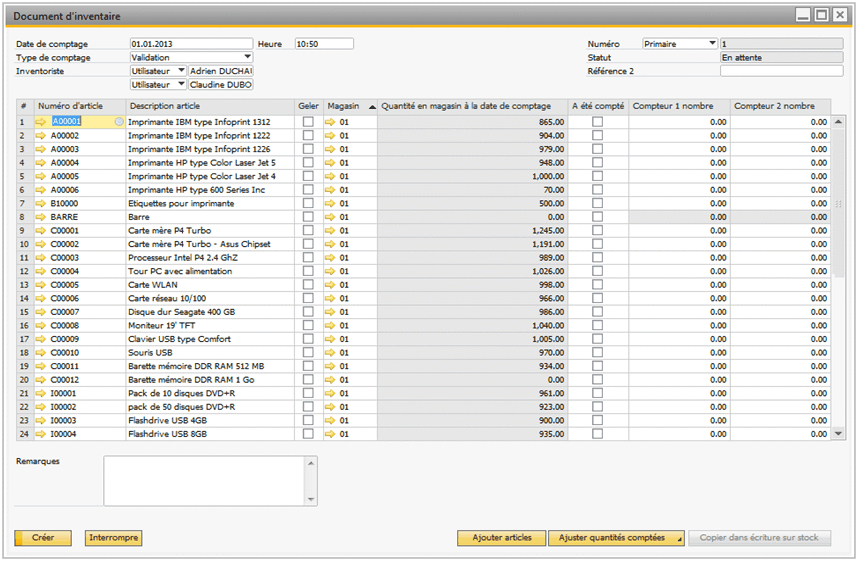The image size is (858, 561).
Task: Click the link arrow for article BARRE
Action: [41, 217]
